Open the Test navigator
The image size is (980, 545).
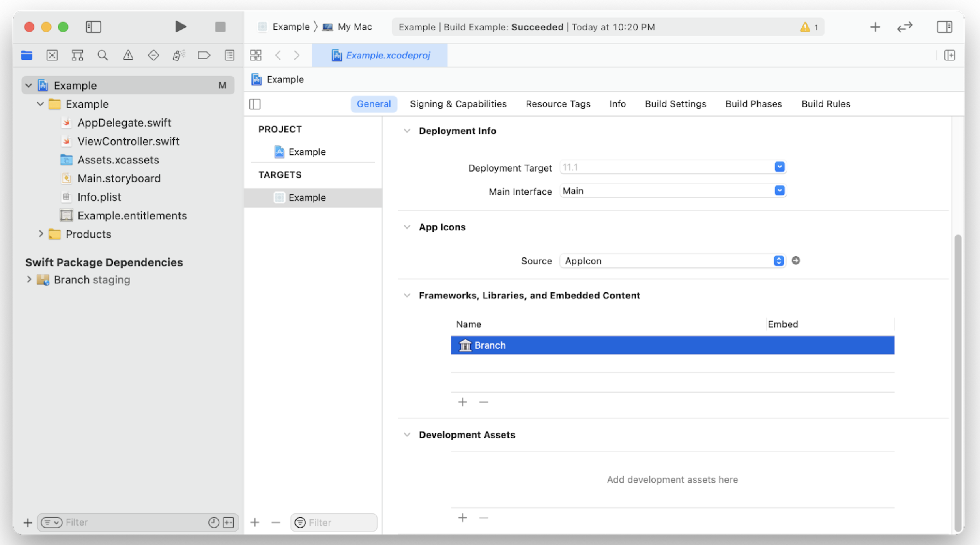pyautogui.click(x=153, y=55)
